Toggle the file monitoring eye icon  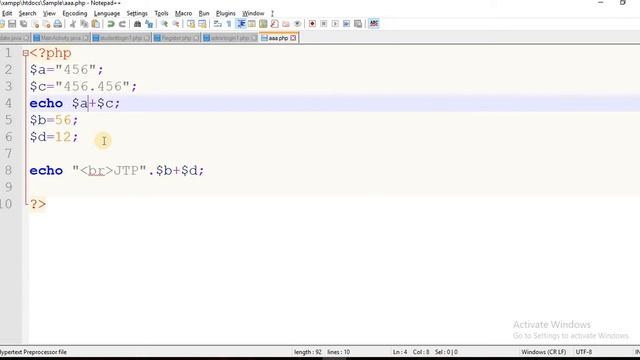(297, 24)
